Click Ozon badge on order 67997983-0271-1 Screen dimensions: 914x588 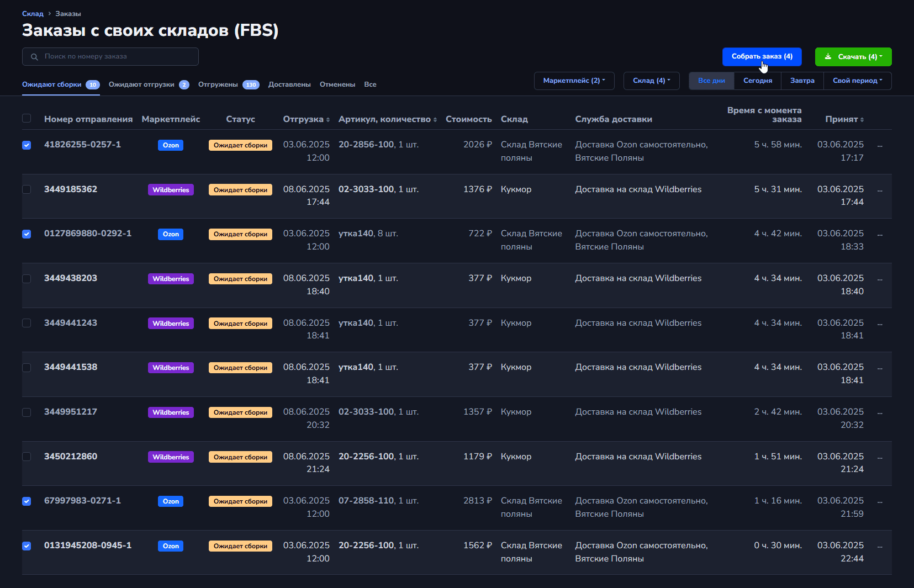[x=171, y=501]
